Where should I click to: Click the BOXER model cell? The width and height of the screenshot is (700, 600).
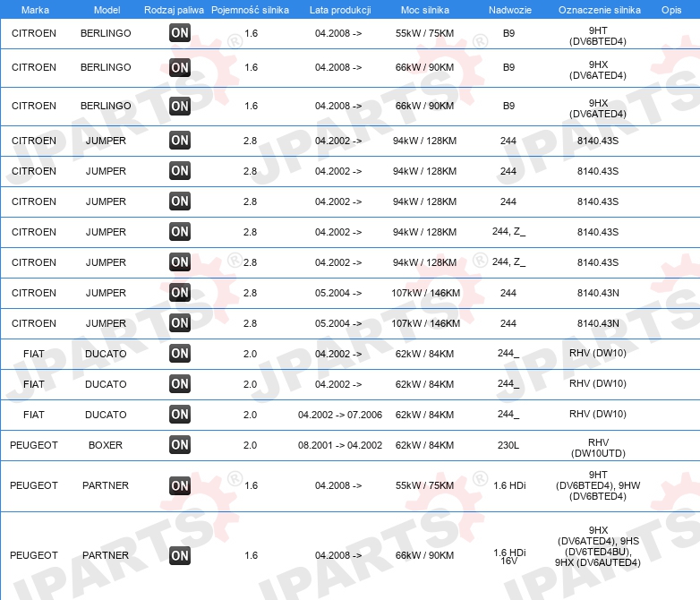[106, 445]
